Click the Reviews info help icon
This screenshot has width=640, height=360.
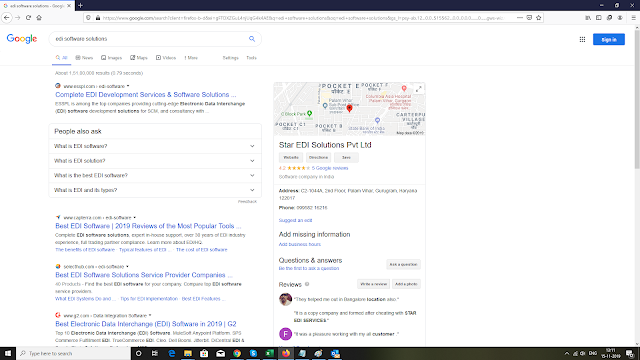[x=307, y=284]
